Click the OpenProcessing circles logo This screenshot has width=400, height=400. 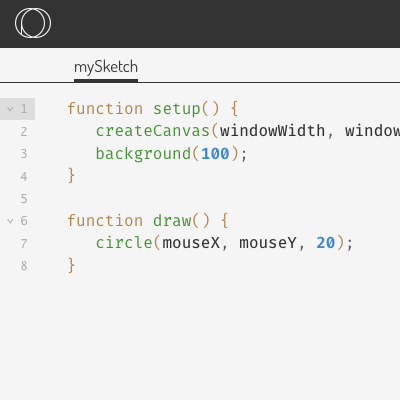click(33, 23)
